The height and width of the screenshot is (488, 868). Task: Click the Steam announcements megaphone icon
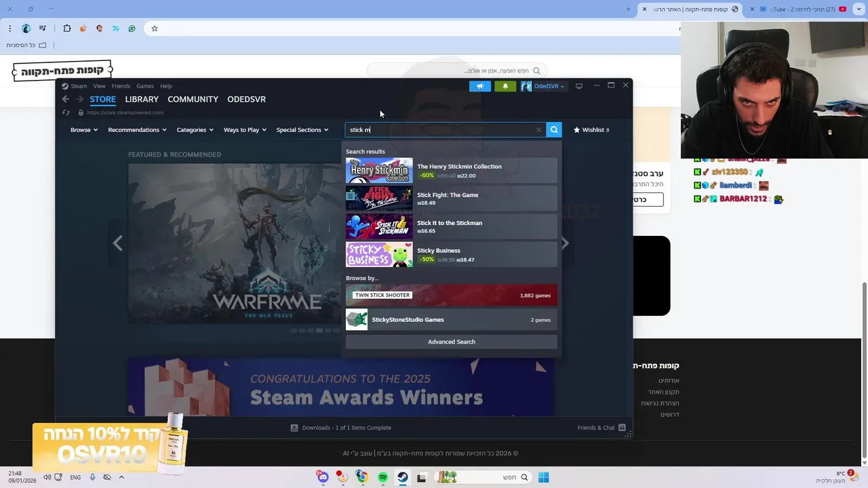pyautogui.click(x=479, y=86)
